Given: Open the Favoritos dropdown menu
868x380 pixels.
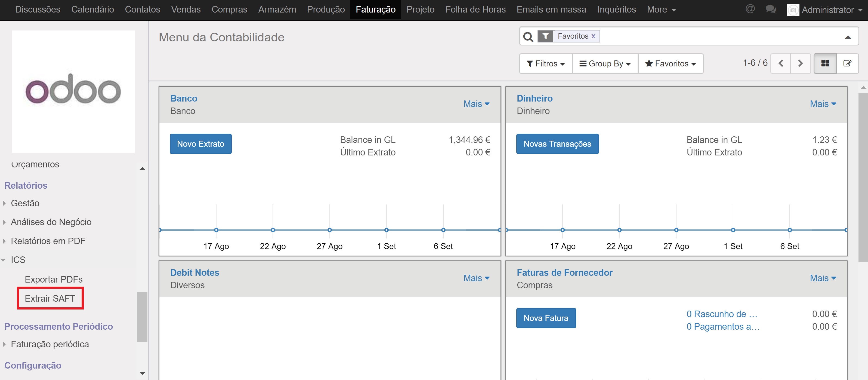Looking at the screenshot, I should point(670,63).
